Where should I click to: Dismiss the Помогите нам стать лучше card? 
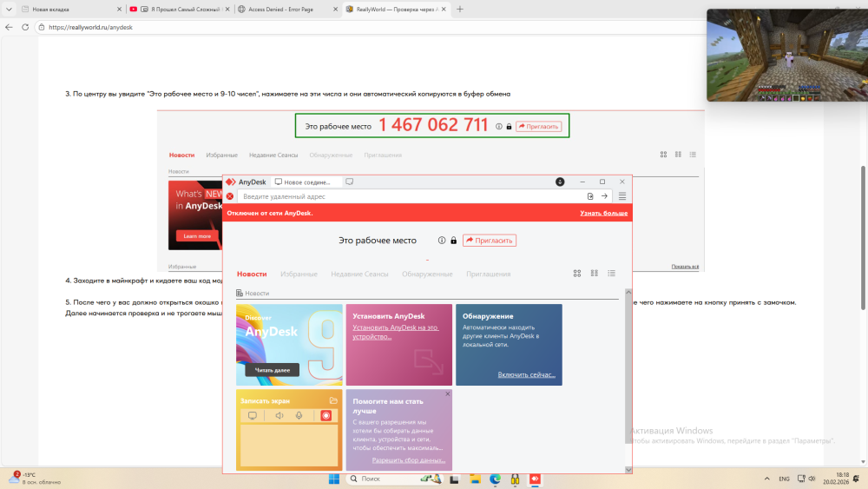click(448, 393)
